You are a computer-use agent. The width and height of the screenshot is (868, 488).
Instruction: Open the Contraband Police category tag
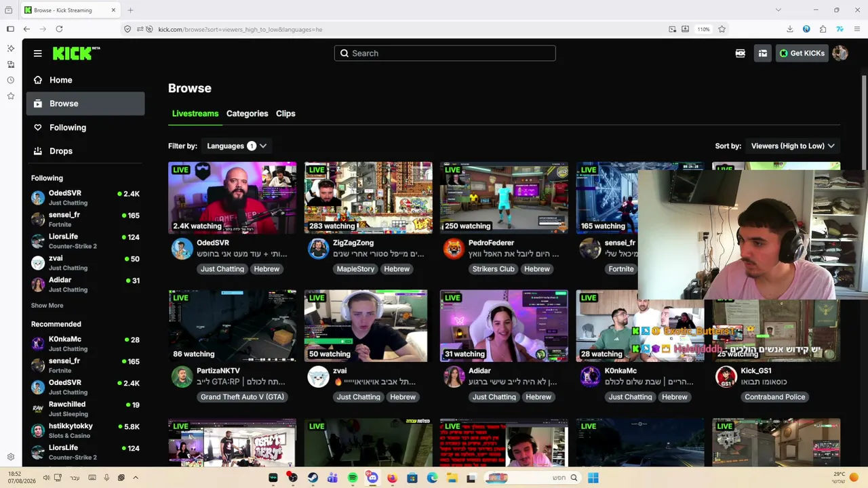pos(774,397)
